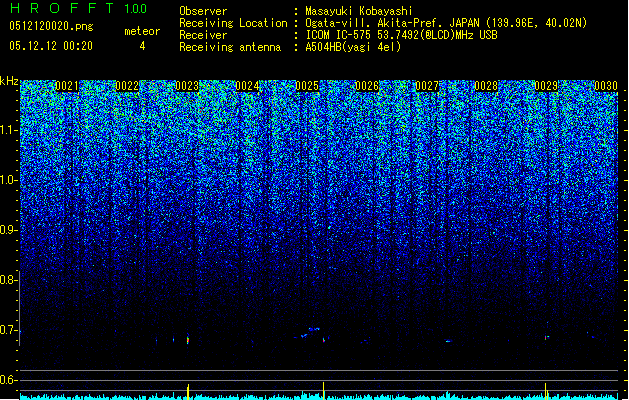Click the meteor count value 4
The height and width of the screenshot is (400, 629).
pos(142,46)
